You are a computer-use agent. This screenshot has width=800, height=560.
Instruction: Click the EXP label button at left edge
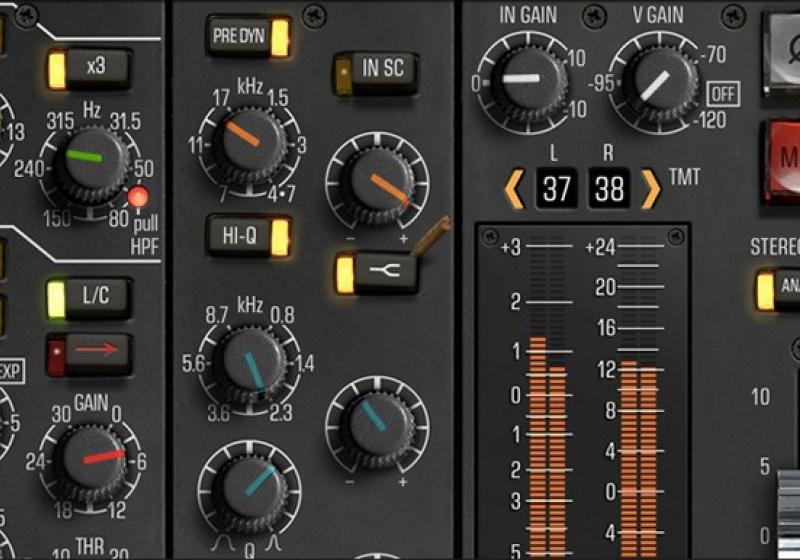[x=11, y=371]
